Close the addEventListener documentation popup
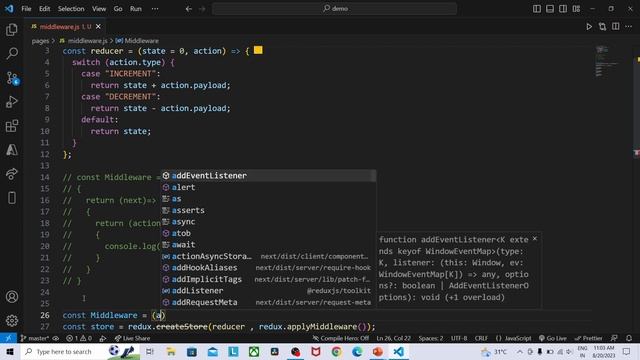Viewport: 640px width, 360px height. (x=535, y=239)
